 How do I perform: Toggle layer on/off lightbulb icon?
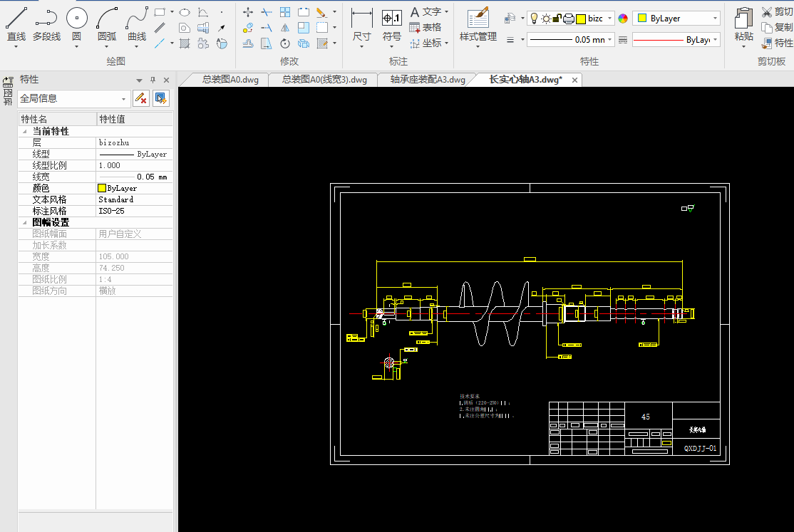tap(534, 19)
